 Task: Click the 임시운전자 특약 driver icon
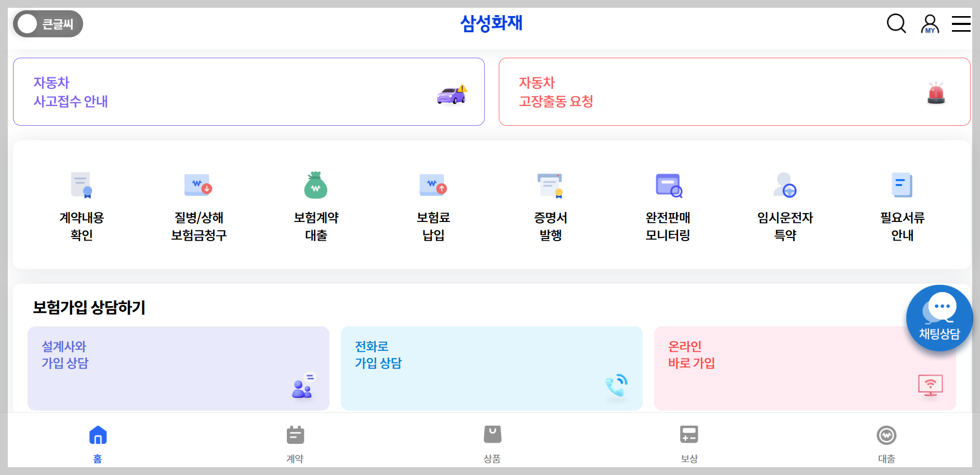(785, 186)
